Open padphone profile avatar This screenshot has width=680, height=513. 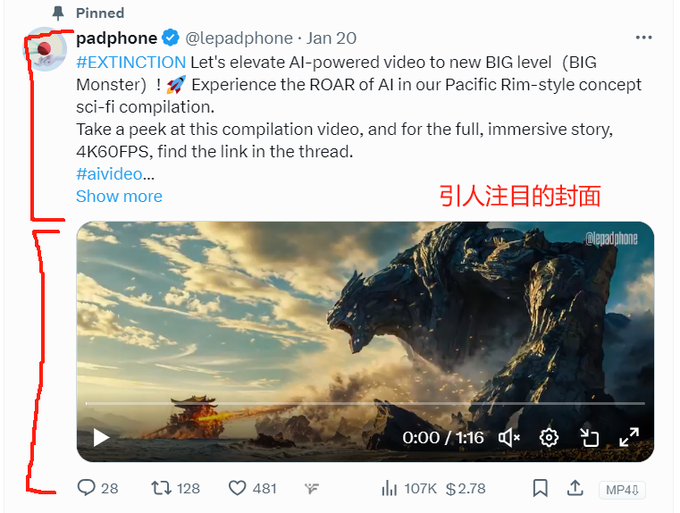45,49
